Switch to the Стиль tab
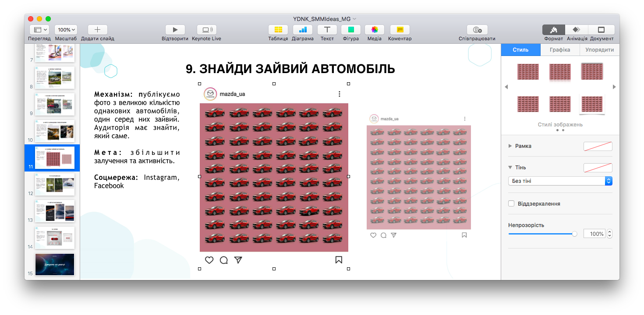The height and width of the screenshot is (315, 644). 520,50
